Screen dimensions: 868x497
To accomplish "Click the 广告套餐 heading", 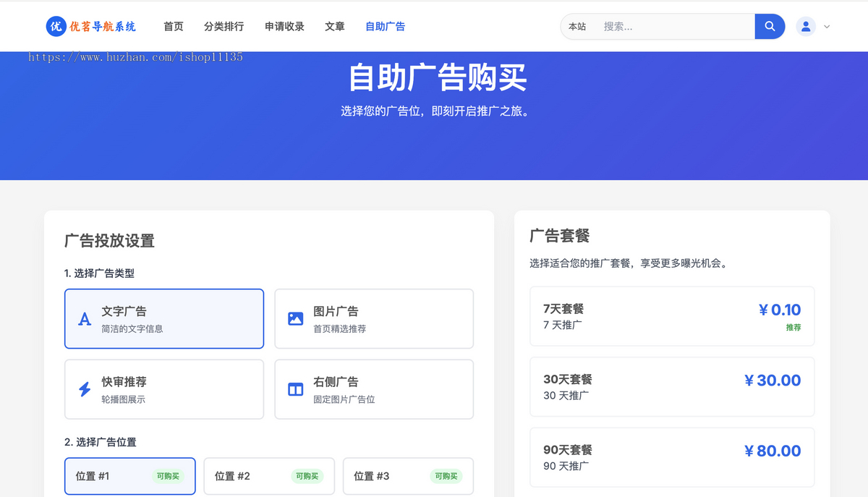I will pos(560,236).
